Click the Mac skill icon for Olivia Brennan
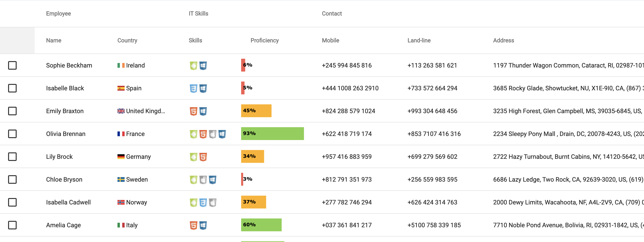Viewport: 644px width, 242px height. click(213, 134)
